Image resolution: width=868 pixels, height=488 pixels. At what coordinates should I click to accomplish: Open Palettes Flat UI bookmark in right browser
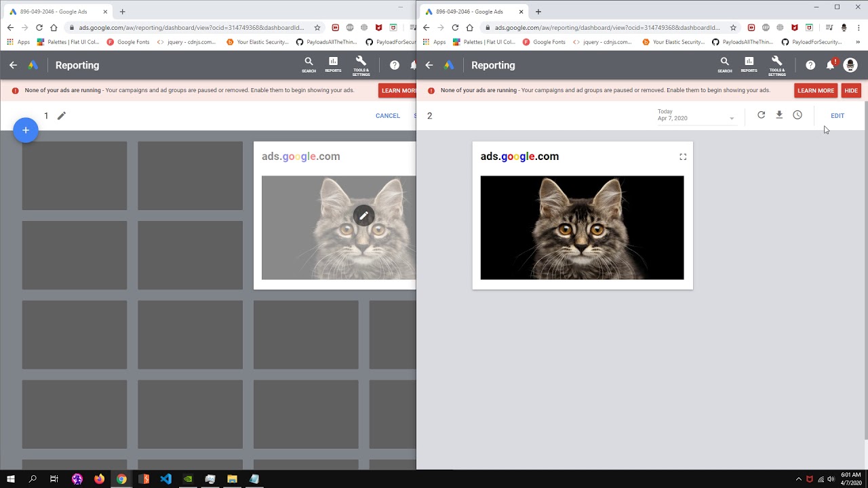pos(484,42)
